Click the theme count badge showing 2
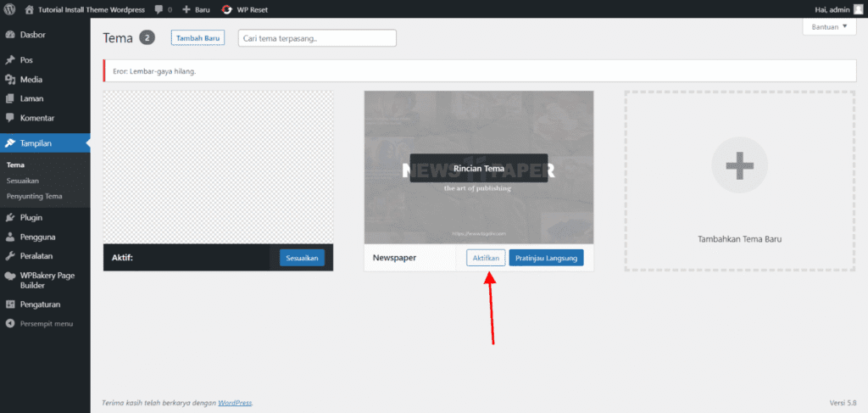Image resolution: width=868 pixels, height=413 pixels. (x=147, y=38)
